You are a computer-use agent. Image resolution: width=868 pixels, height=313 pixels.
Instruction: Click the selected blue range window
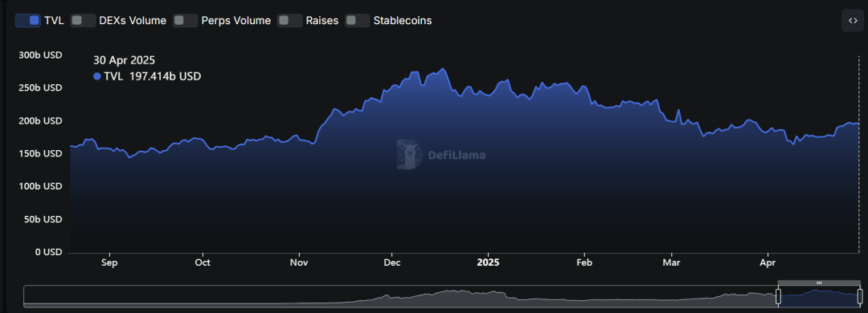click(x=819, y=296)
